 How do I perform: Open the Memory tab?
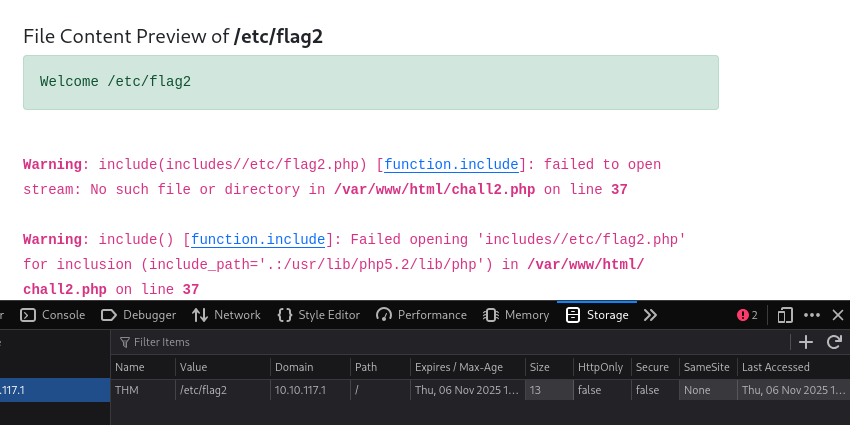pos(516,315)
